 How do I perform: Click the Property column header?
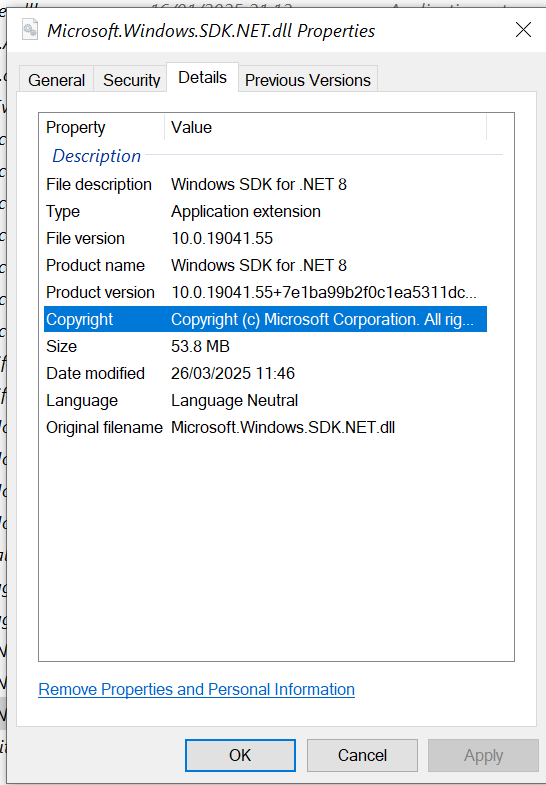pyautogui.click(x=102, y=127)
